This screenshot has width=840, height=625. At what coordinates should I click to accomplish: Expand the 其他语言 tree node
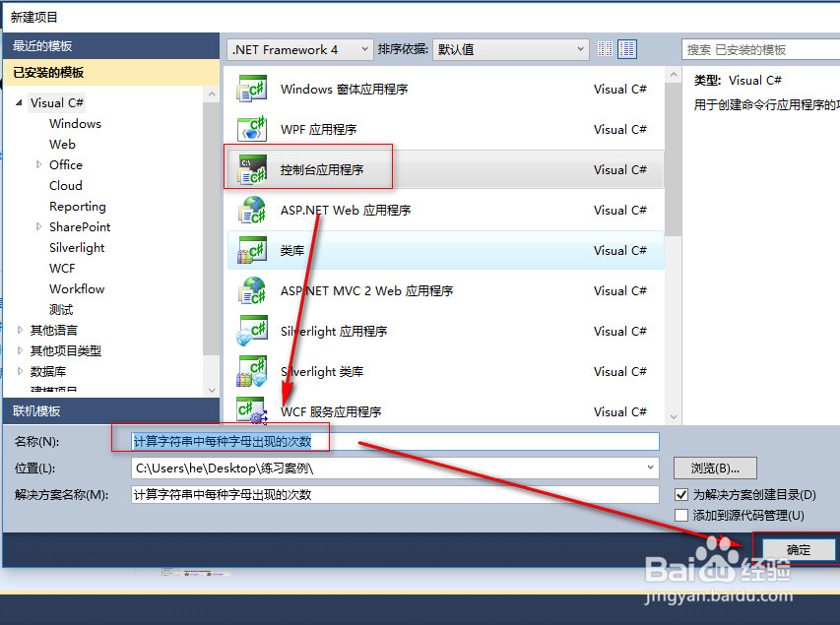pos(20,330)
